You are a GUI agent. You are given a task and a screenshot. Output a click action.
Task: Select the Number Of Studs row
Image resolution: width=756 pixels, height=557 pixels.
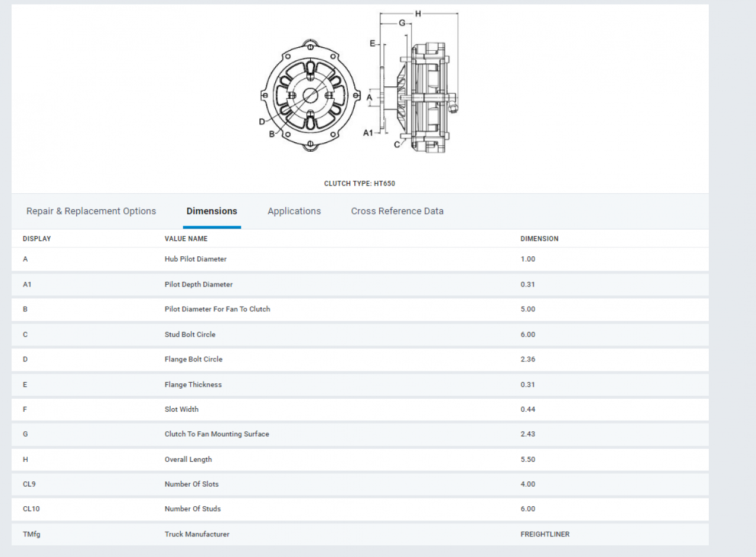(x=193, y=509)
